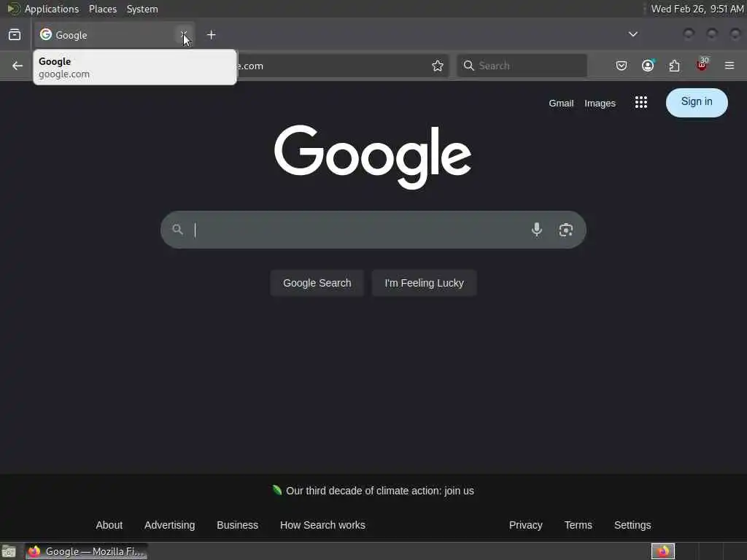Click the Google Search button

(x=317, y=283)
